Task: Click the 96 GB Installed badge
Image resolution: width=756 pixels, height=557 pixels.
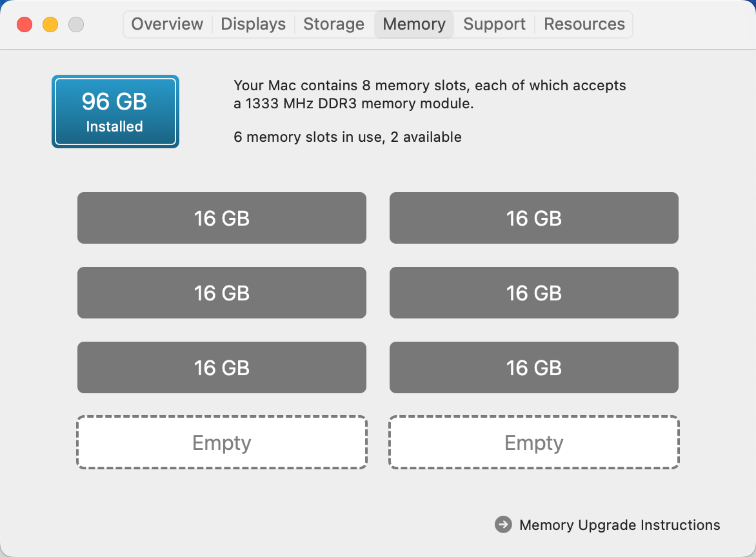Action: [x=115, y=112]
